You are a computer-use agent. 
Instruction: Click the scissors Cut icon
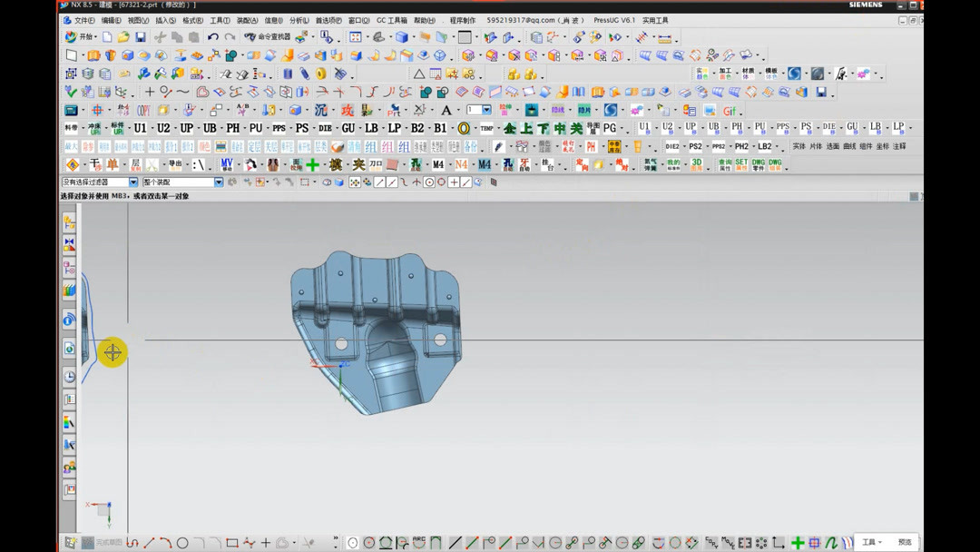160,37
